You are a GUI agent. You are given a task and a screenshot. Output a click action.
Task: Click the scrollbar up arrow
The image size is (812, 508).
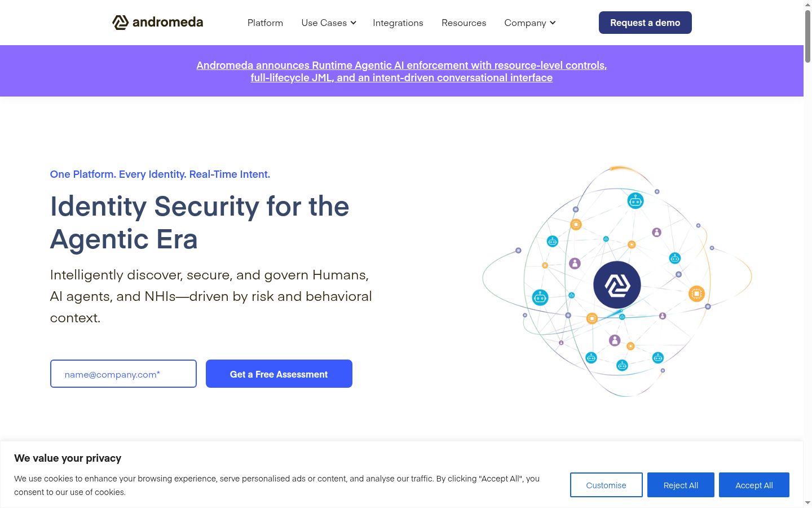[x=807, y=4]
